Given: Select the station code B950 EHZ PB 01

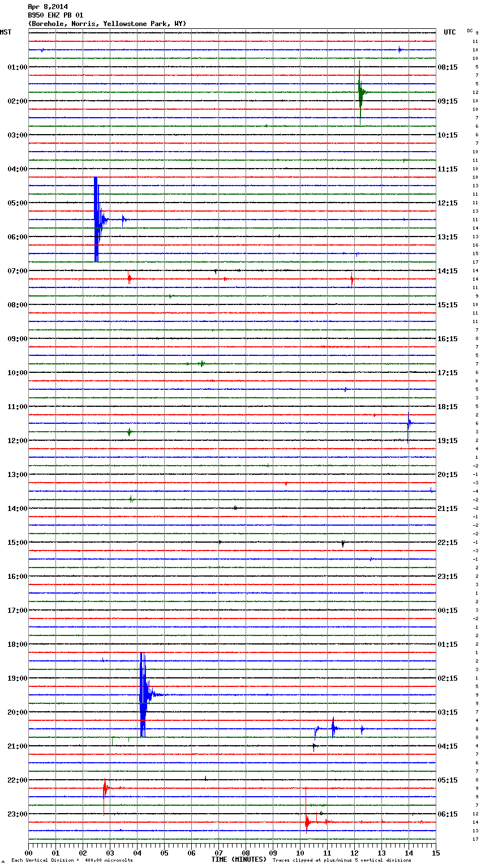Looking at the screenshot, I should pos(55,15).
